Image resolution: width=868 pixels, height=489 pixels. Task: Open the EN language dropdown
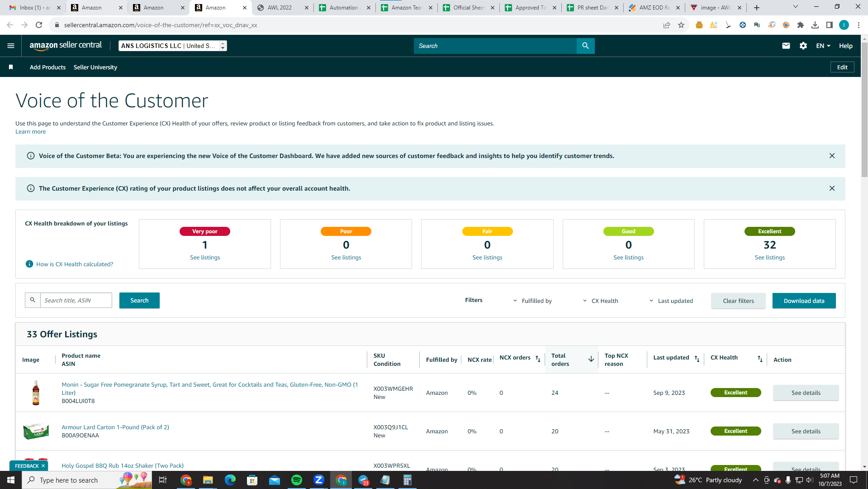coord(823,46)
